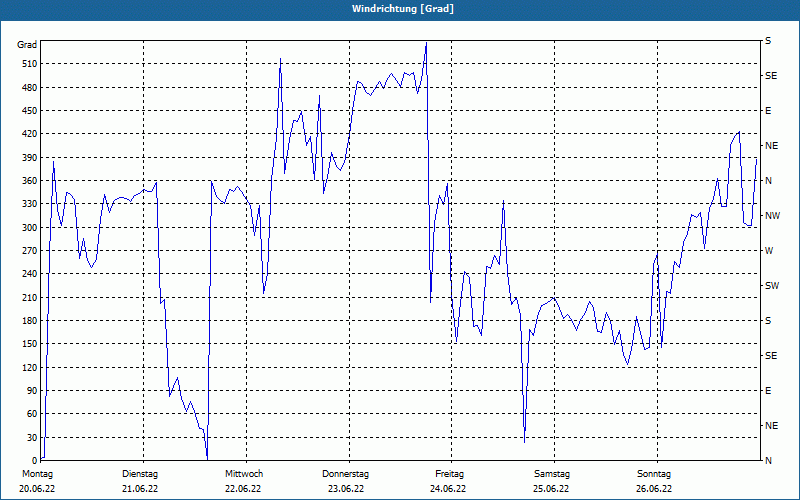
Task: Click the Grad unit label on y-axis
Action: point(27,45)
